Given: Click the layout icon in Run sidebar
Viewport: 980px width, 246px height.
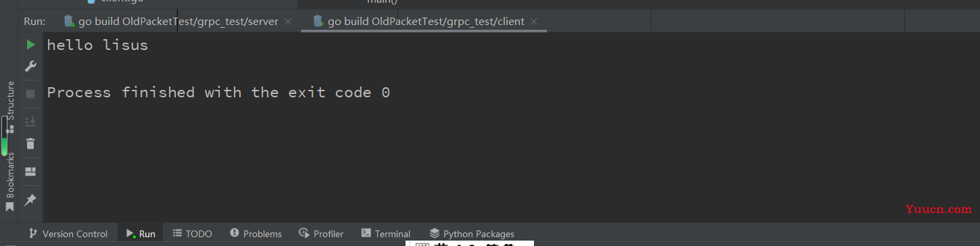Looking at the screenshot, I should click(x=30, y=172).
